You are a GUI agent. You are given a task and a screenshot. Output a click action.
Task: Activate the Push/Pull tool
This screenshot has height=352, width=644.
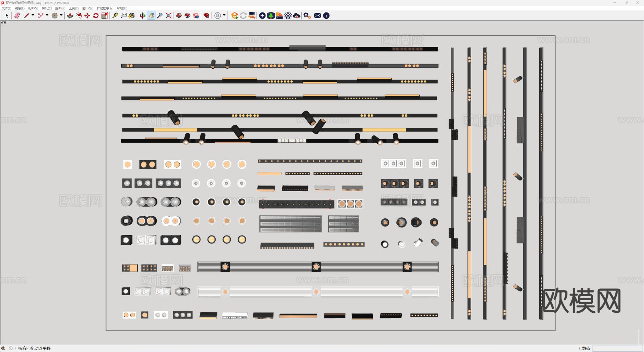[x=70, y=16]
